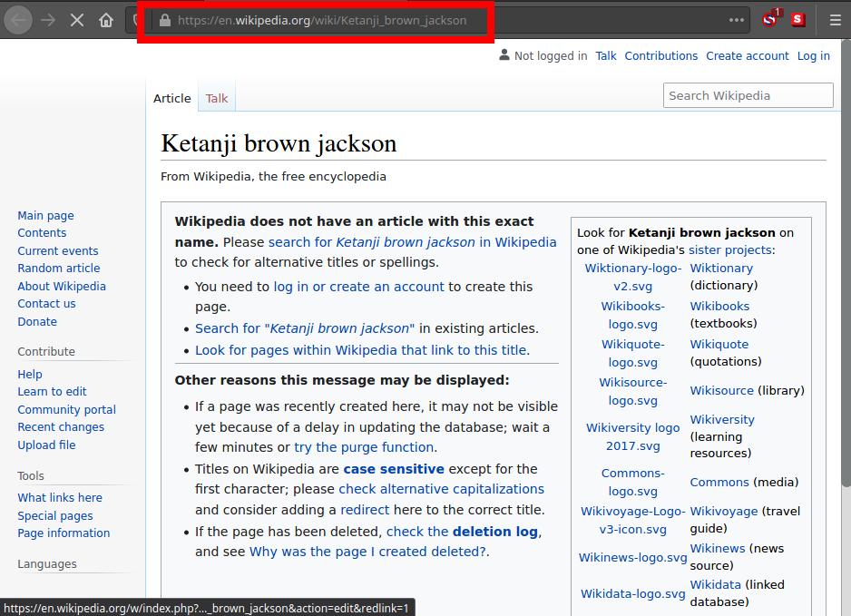Focus the Search Wikipedia field
The width and height of the screenshot is (851, 616).
(748, 95)
